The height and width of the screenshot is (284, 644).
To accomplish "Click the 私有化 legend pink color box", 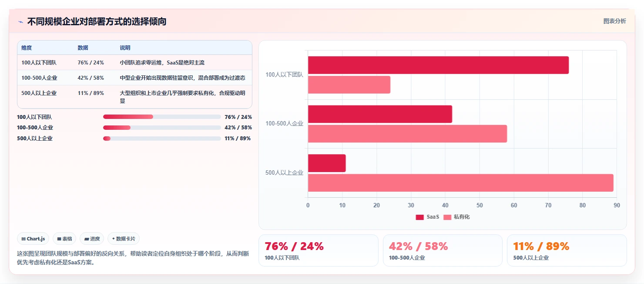I will click(447, 217).
